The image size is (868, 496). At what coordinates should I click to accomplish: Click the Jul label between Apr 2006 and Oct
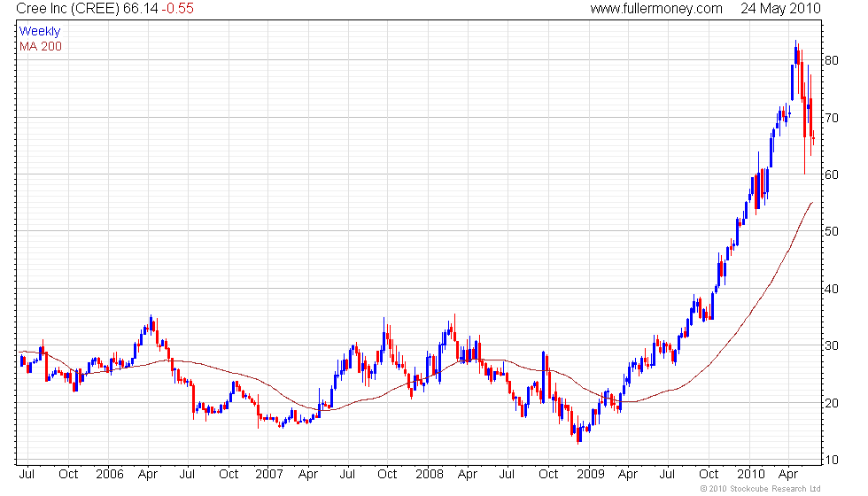click(187, 475)
